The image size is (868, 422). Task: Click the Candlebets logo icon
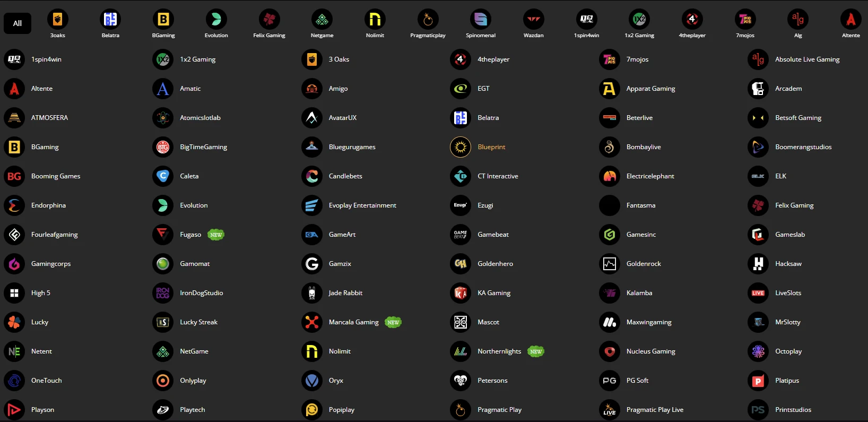coord(312,176)
